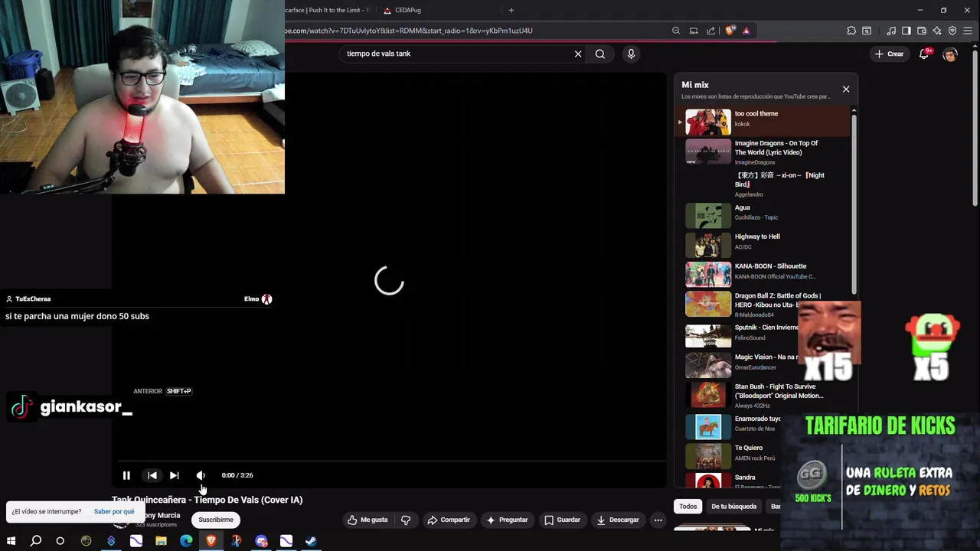Open the YouTube account avatar menu
This screenshot has width=980, height=551.
pyautogui.click(x=950, y=54)
